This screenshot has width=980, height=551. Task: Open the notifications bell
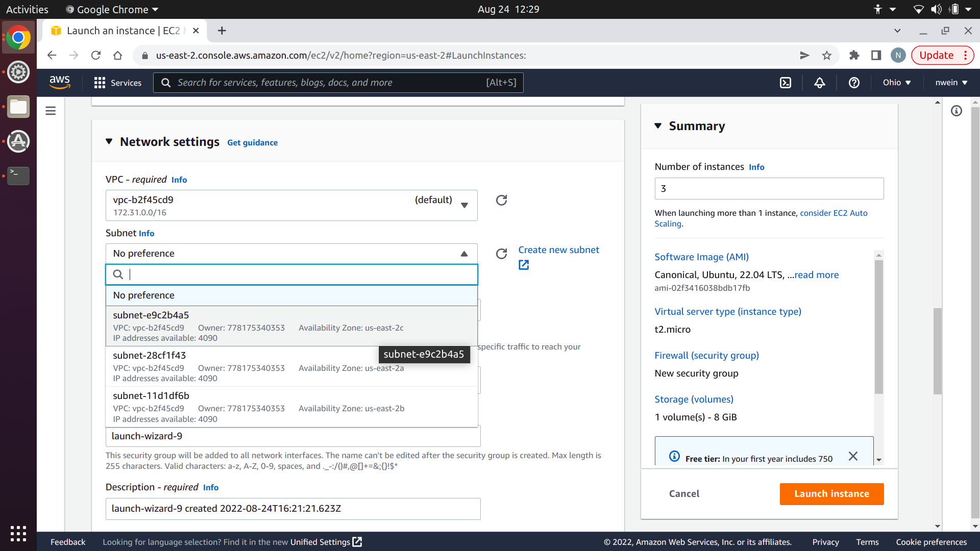point(820,83)
